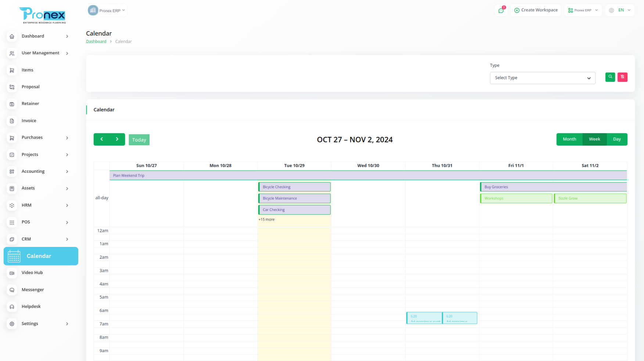The height and width of the screenshot is (361, 644).
Task: Open Select Type dropdown
Action: click(543, 78)
